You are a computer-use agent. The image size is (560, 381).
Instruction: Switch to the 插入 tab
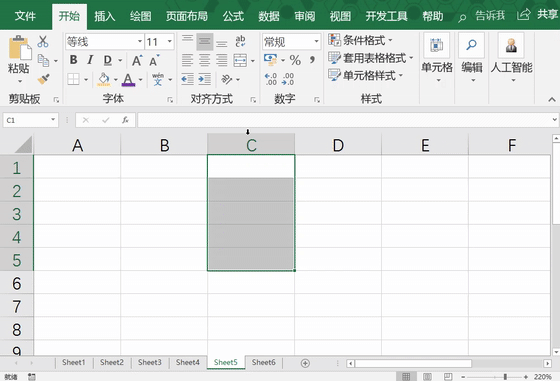coord(105,16)
